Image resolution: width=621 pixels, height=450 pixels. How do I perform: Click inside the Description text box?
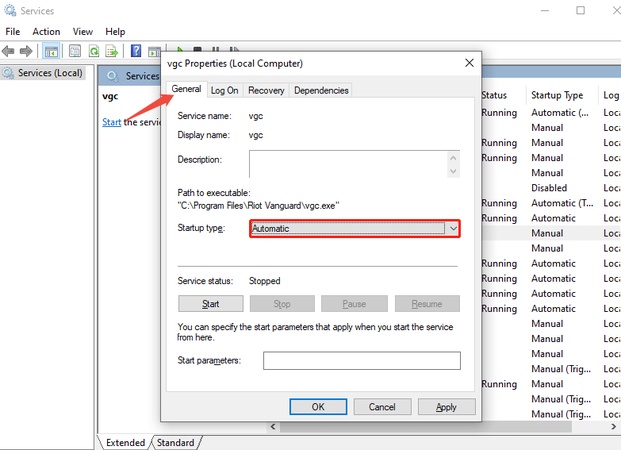(349, 164)
